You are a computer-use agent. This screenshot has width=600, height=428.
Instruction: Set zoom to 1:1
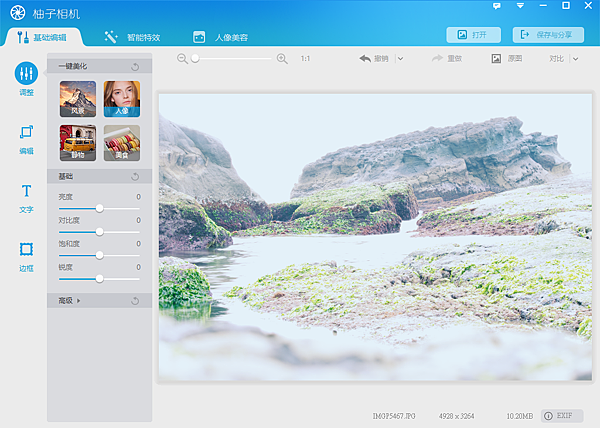(x=305, y=59)
